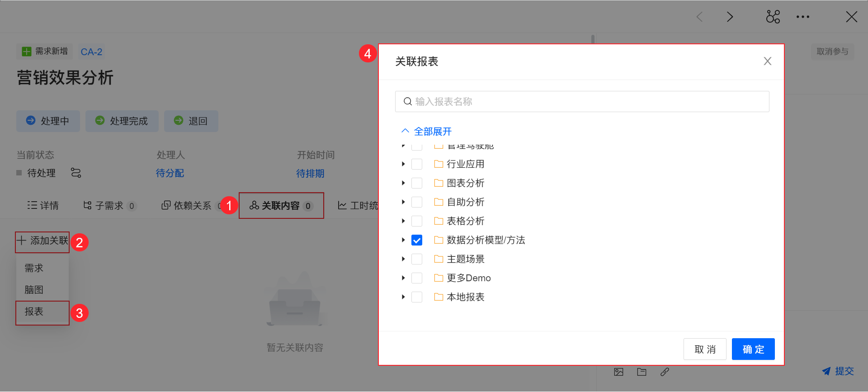
Task: Click the insert image icon
Action: [619, 372]
